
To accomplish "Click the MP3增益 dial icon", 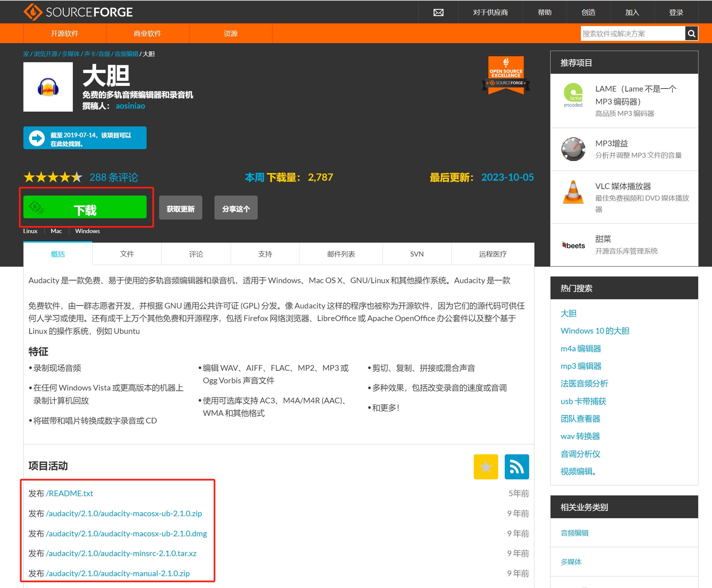I will coord(573,149).
